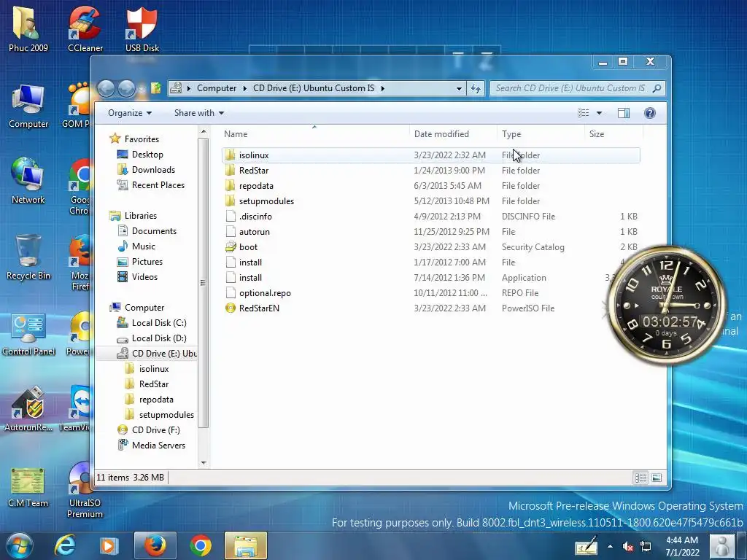Open media player from the taskbar
The image size is (747, 560).
(x=109, y=545)
